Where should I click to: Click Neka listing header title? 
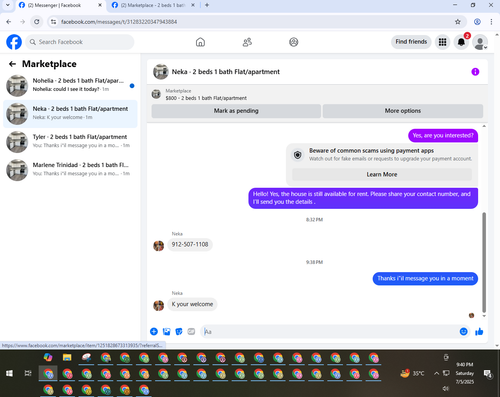click(226, 72)
